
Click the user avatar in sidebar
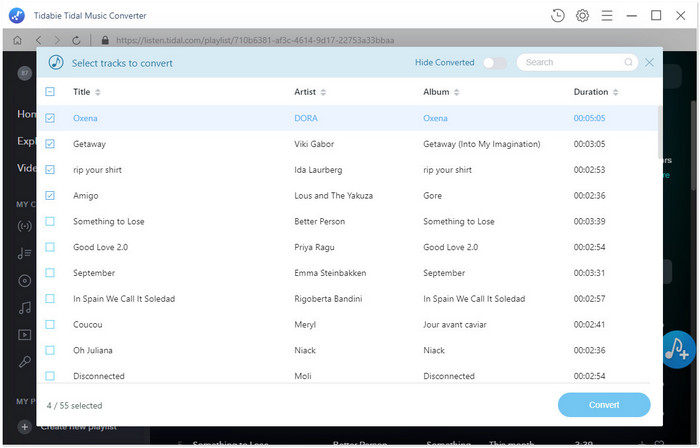pyautogui.click(x=25, y=73)
